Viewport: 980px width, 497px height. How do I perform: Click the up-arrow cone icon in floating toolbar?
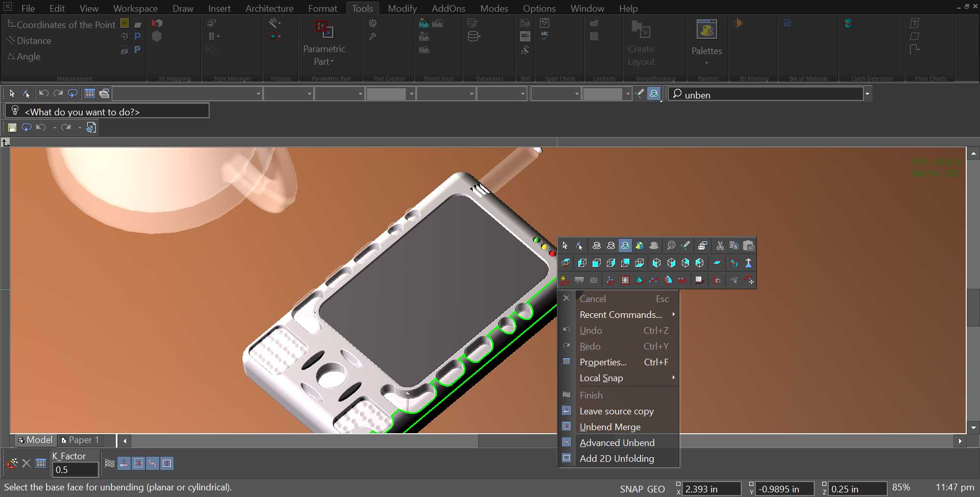(749, 263)
